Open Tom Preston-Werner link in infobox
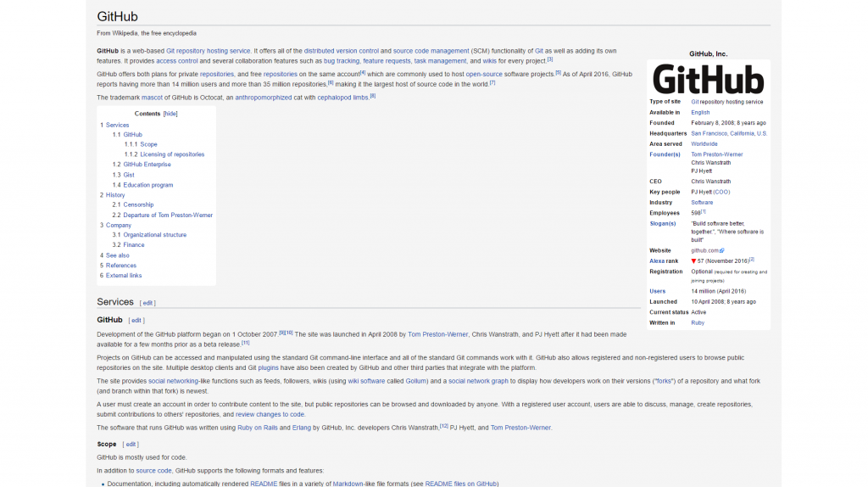The image size is (868, 487). 717,154
